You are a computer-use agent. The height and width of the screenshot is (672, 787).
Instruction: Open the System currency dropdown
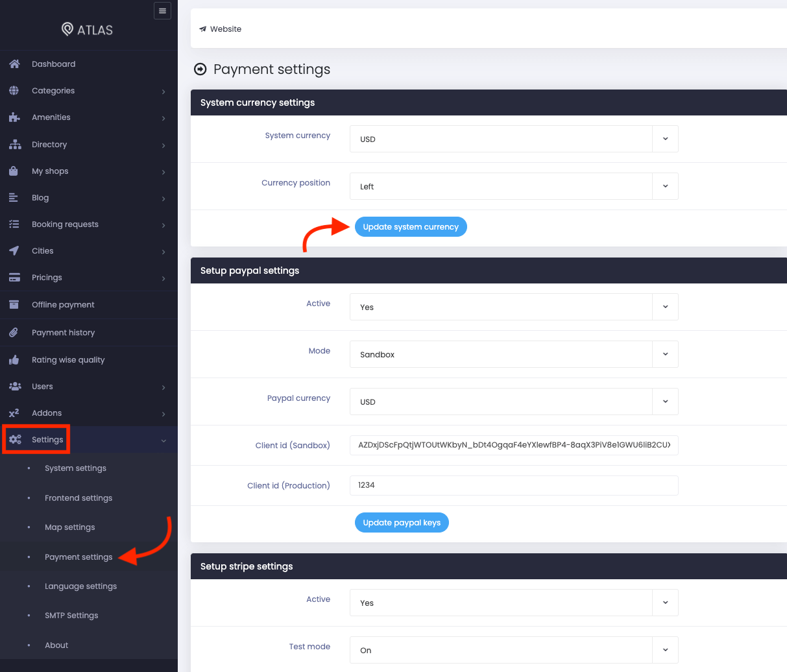coord(514,139)
